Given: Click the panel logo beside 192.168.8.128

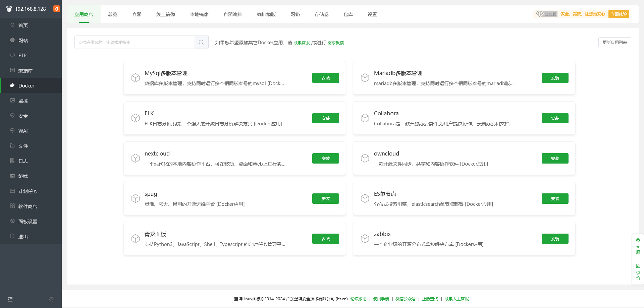Looking at the screenshot, I should pos(9,9).
